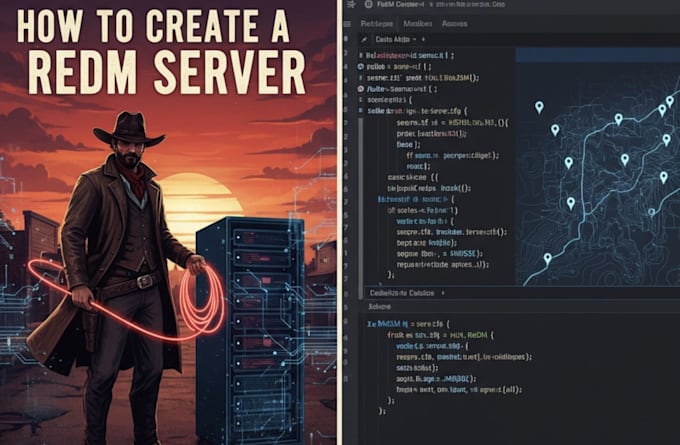This screenshot has height=445, width=680.
Task: Click the lower panel title tab
Action: click(402, 293)
